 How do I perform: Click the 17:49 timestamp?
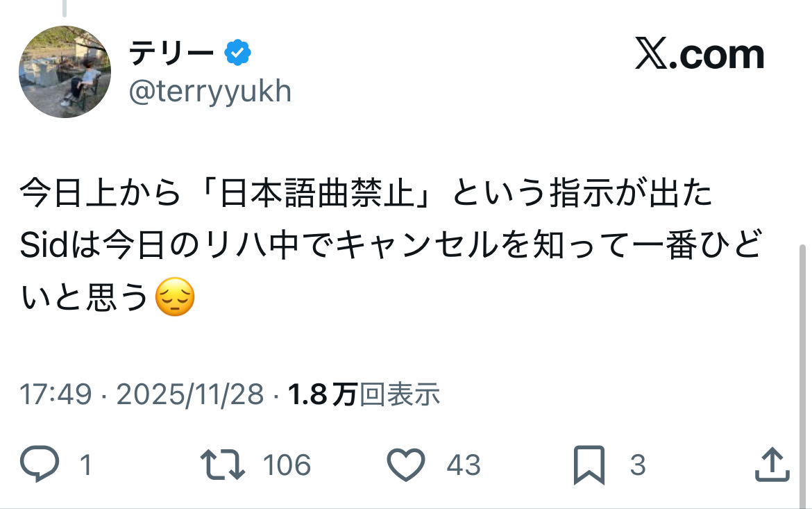tap(56, 395)
